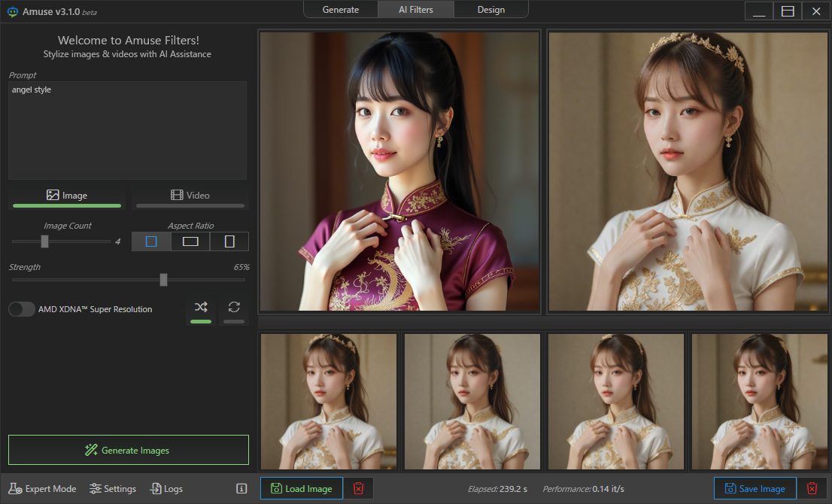Delete generated image using right trash icon
Viewport: 832px width, 504px height.
pos(812,489)
